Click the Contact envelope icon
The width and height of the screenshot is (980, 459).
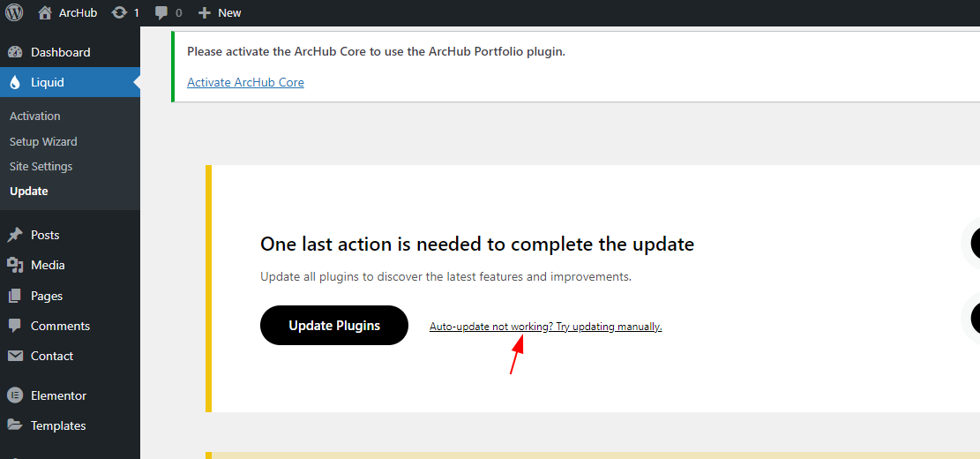pyautogui.click(x=15, y=356)
